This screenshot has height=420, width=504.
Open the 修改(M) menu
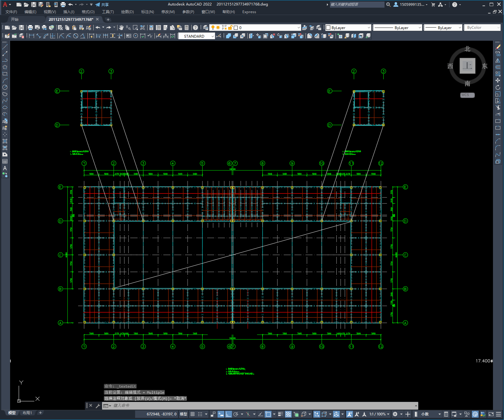[x=168, y=12]
